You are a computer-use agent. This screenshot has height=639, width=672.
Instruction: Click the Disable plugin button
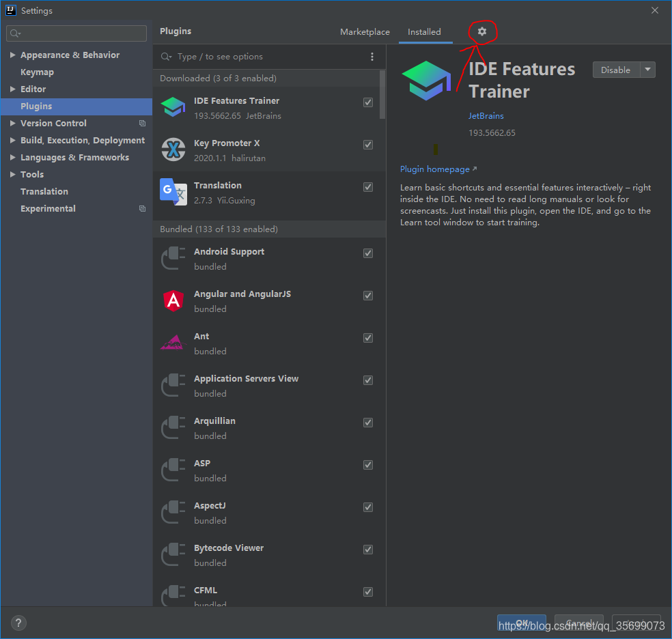click(x=616, y=70)
